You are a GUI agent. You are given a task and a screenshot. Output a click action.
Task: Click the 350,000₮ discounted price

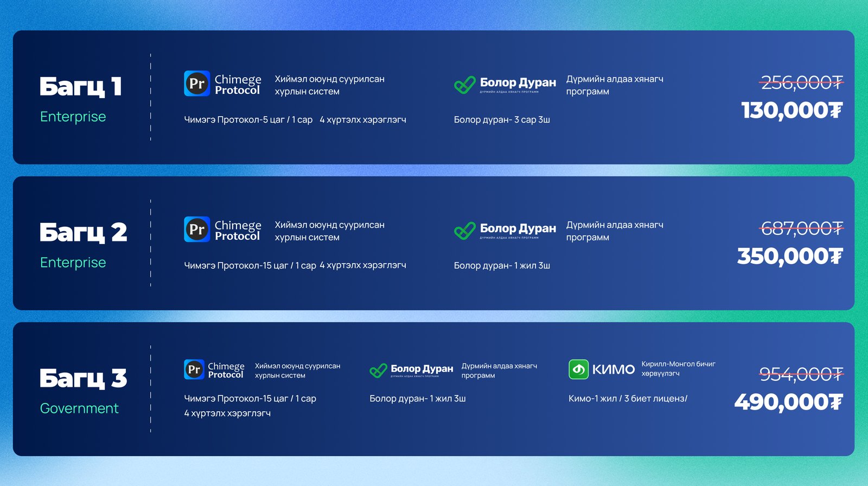[x=790, y=257]
